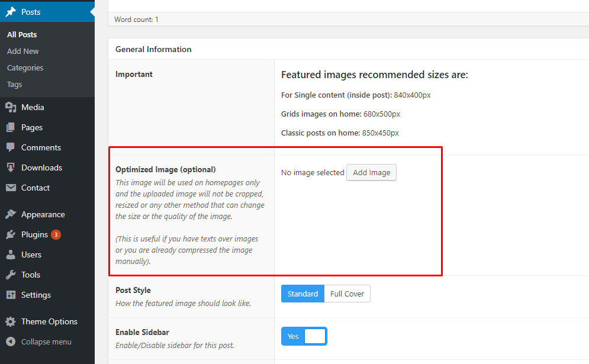Open Media via its sidebar icon
The height and width of the screenshot is (364, 589).
[x=11, y=107]
